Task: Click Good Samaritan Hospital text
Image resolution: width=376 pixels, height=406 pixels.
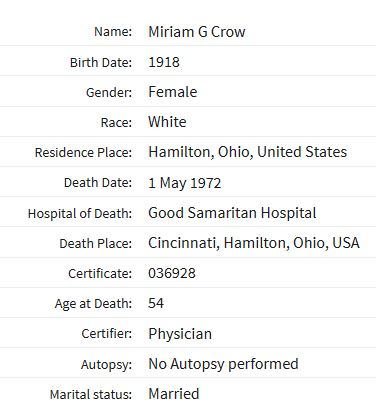Action: (232, 213)
